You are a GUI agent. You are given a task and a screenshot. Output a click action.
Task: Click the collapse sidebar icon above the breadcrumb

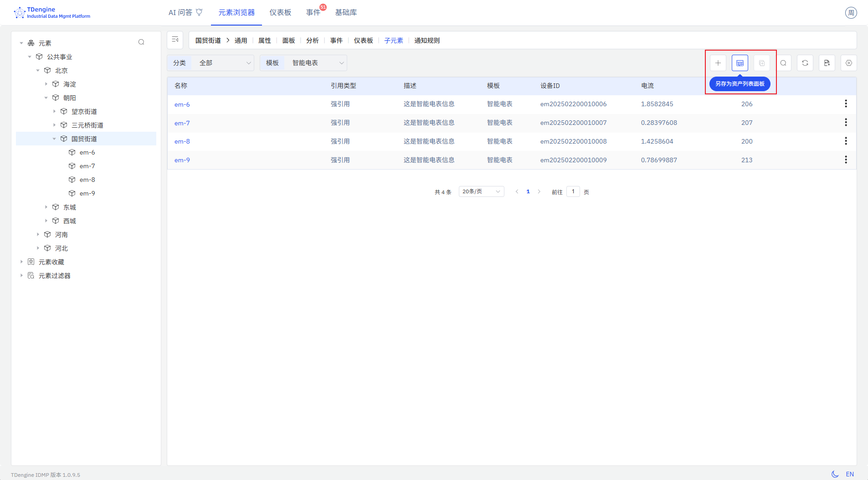[175, 40]
